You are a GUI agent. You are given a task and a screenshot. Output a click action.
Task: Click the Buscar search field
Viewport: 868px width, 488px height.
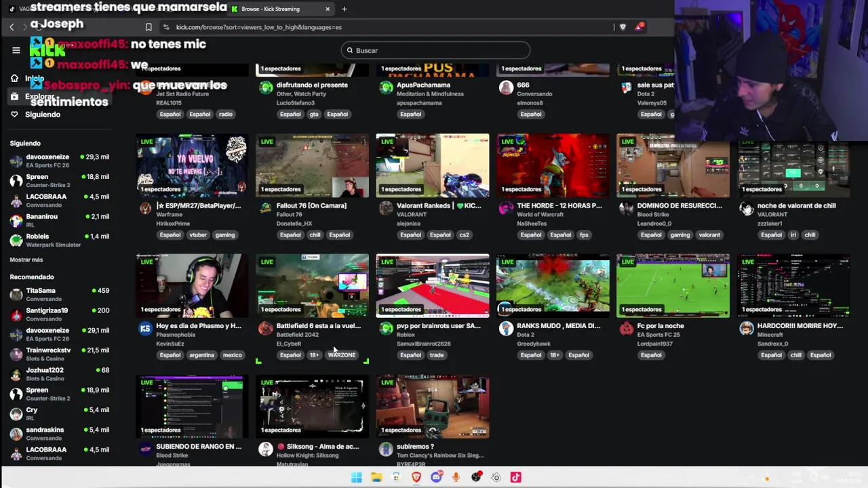pos(435,50)
